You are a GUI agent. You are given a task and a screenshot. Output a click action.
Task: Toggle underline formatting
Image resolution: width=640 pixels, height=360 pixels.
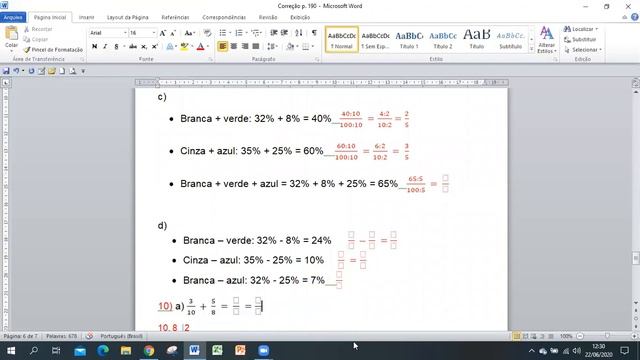coord(116,47)
